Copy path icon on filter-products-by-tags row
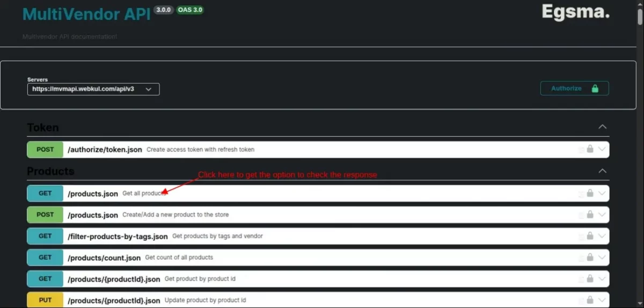 [581, 237]
